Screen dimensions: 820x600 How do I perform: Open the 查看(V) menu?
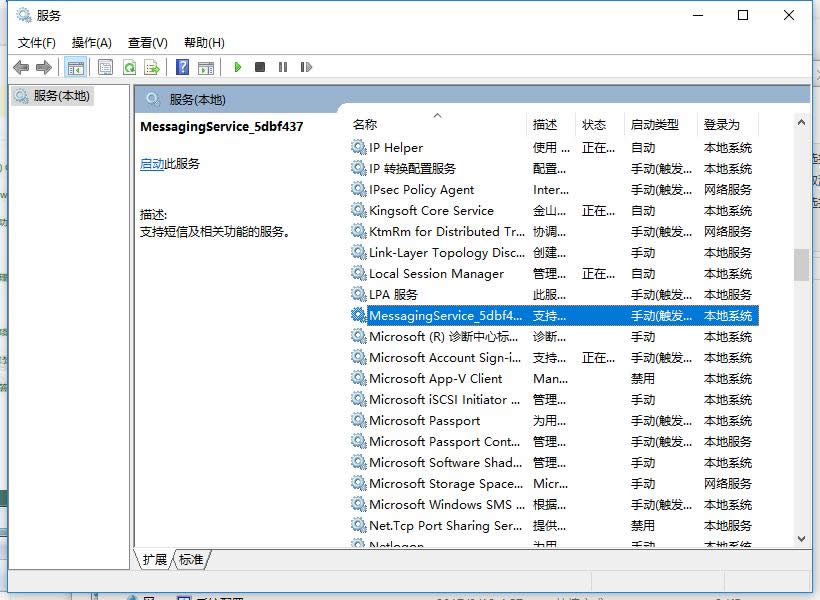click(x=146, y=42)
